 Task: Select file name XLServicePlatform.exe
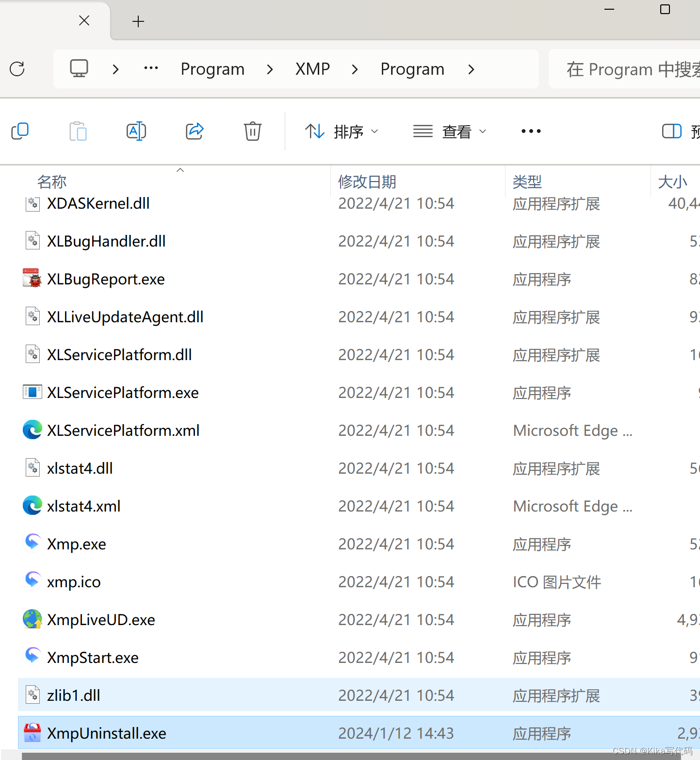pyautogui.click(x=123, y=393)
